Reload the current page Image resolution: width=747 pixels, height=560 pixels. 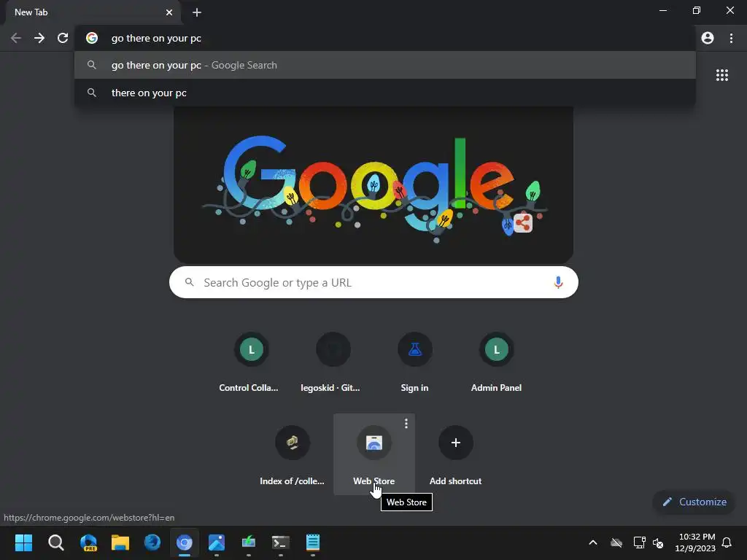63,38
